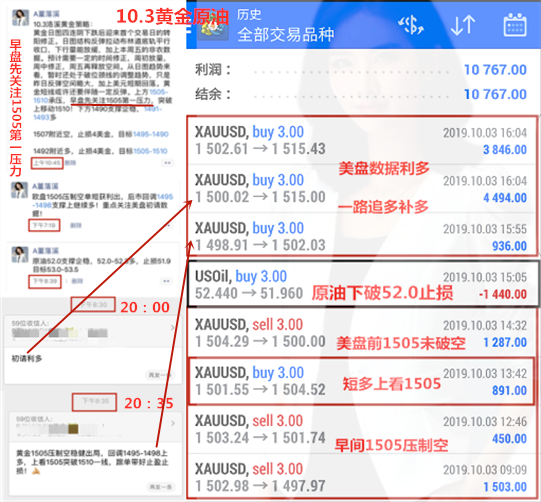This screenshot has height=502, width=541.
Task: Tap 删除 next to 下午7:19 timestamp
Action: pos(76,225)
